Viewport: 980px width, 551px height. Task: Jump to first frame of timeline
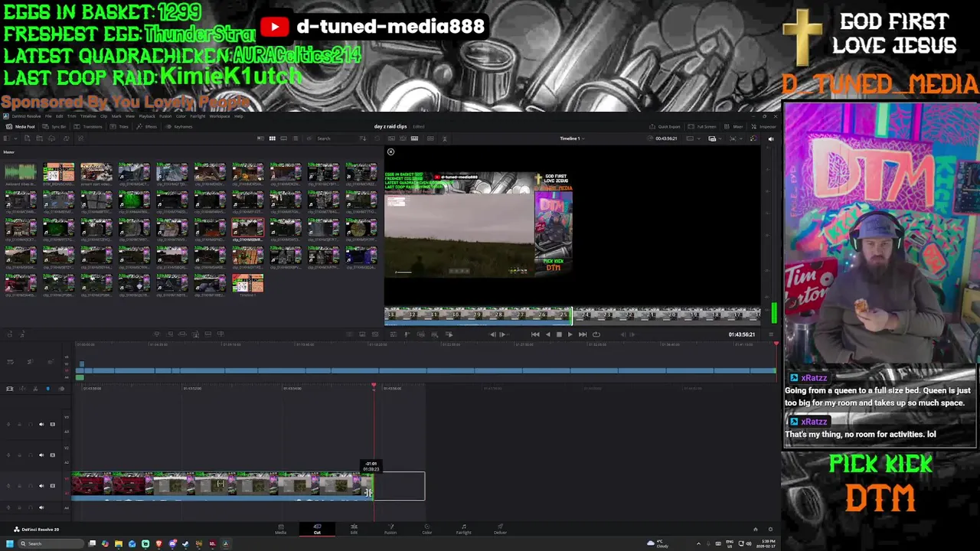pyautogui.click(x=535, y=334)
